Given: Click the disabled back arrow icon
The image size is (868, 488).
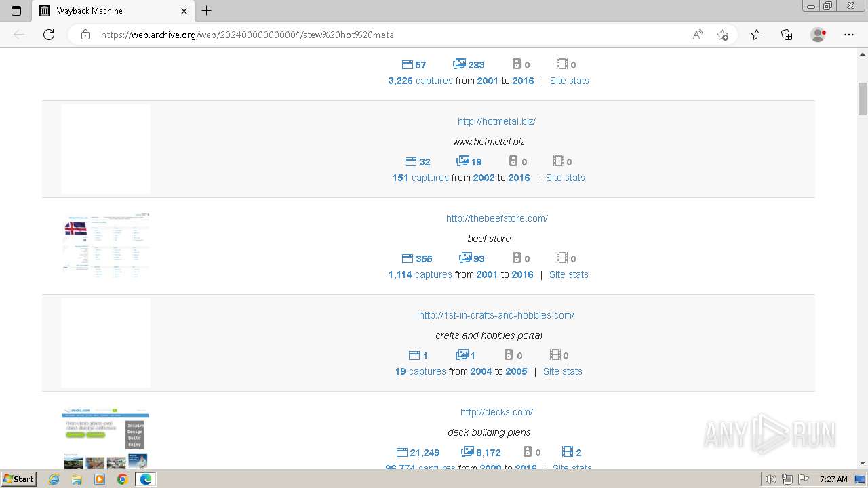Looking at the screenshot, I should [x=19, y=35].
